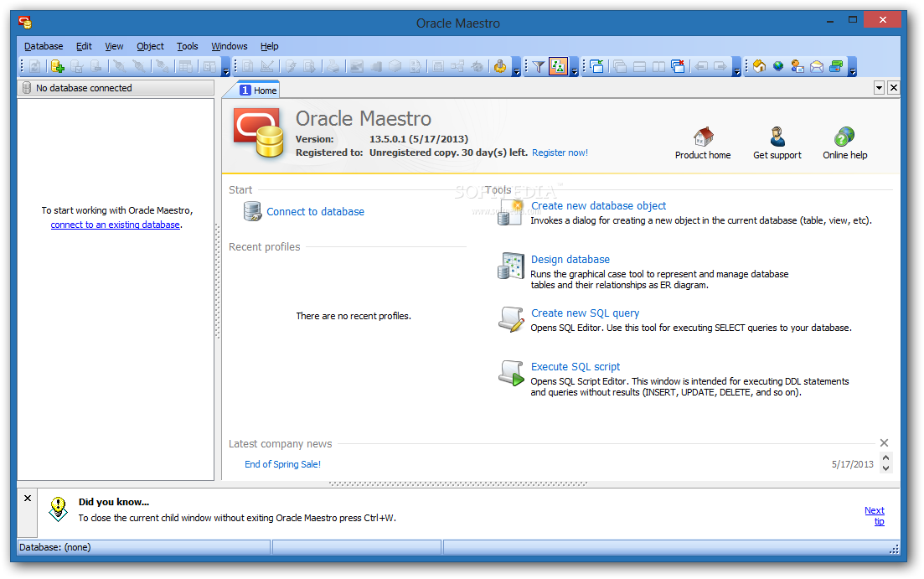Click the envelope email toolbar icon

(x=817, y=67)
